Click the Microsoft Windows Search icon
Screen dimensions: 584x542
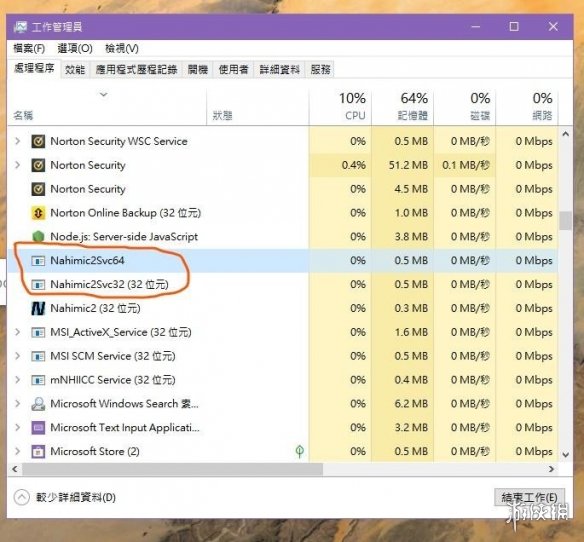38,403
